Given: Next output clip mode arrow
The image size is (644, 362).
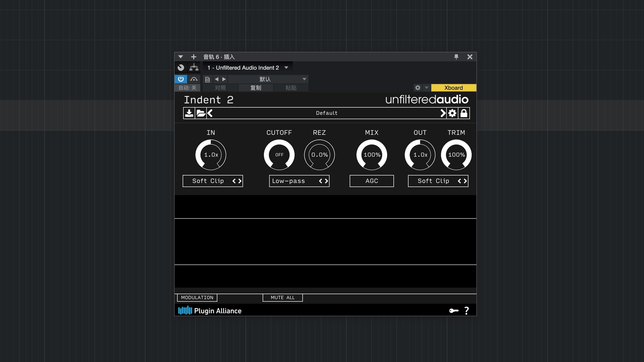Looking at the screenshot, I should point(465,181).
